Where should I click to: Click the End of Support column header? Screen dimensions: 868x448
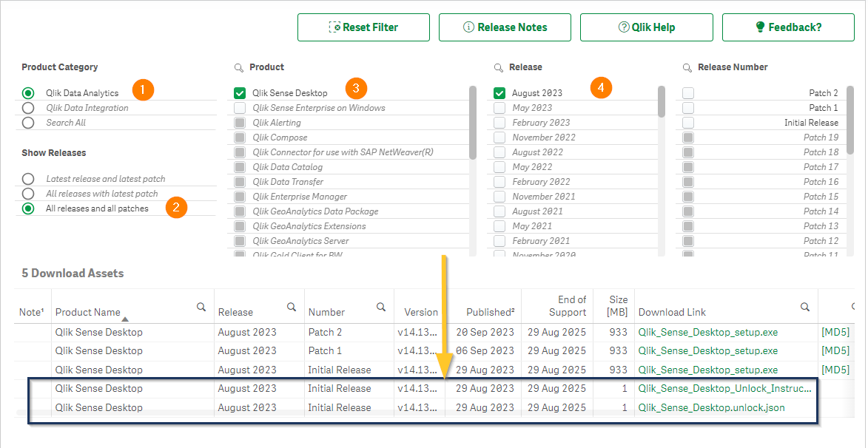pos(568,306)
